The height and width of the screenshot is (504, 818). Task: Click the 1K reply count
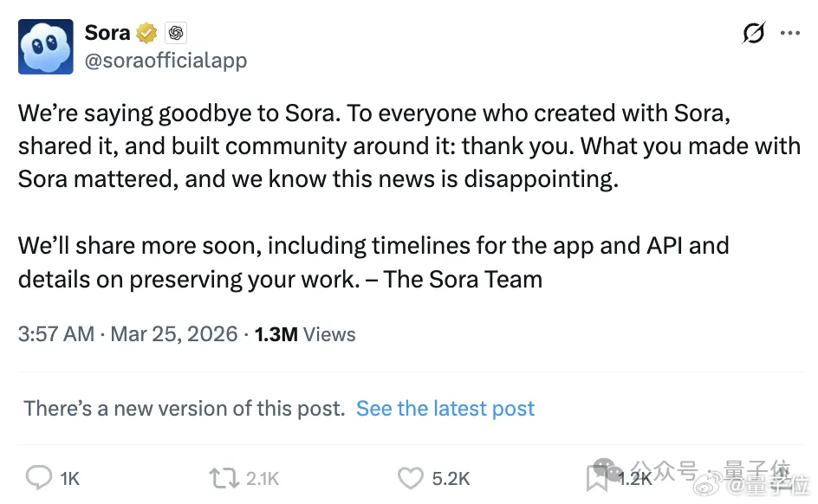68,477
